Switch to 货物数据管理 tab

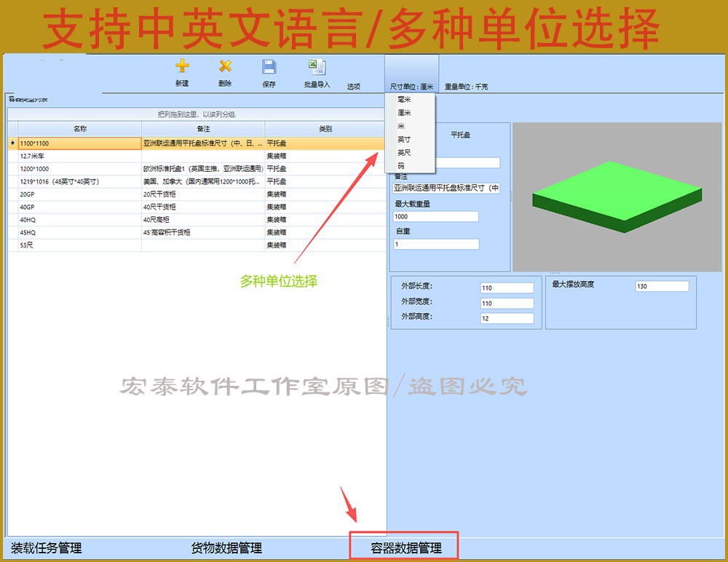point(226,548)
